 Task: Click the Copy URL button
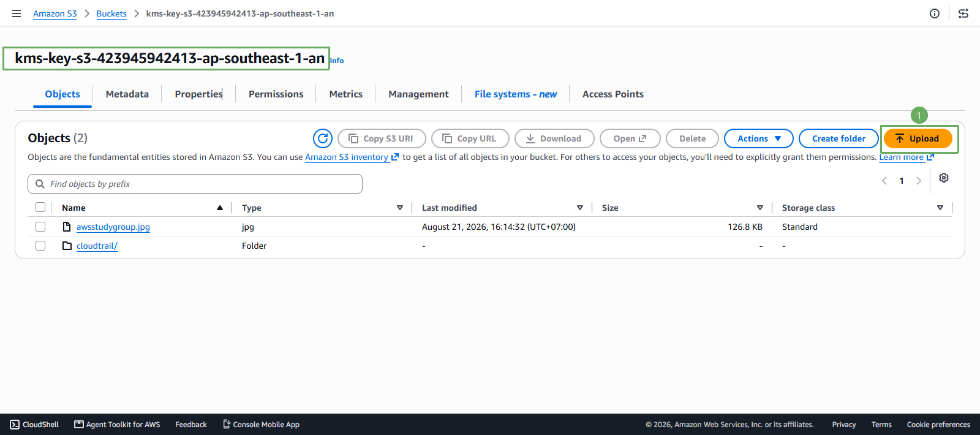[x=470, y=138]
